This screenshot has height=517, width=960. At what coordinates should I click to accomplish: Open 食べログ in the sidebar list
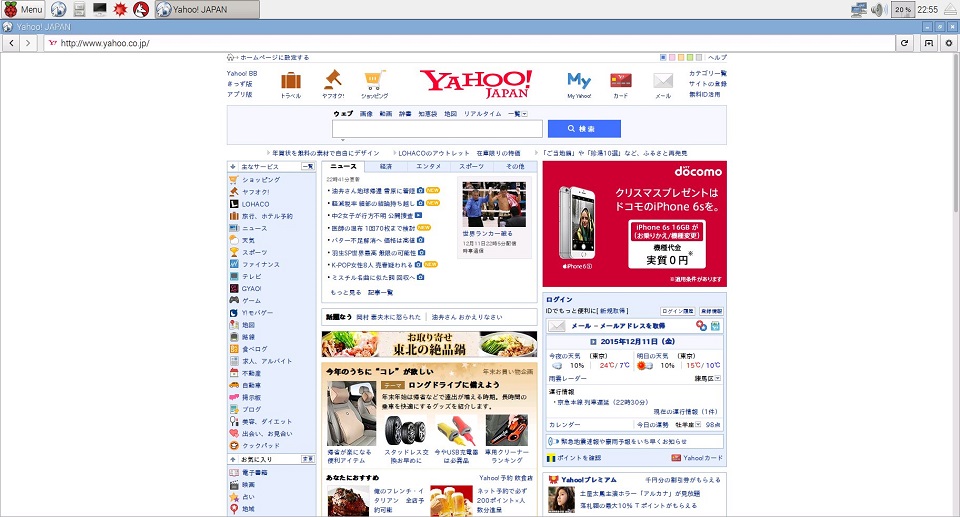tap(255, 349)
